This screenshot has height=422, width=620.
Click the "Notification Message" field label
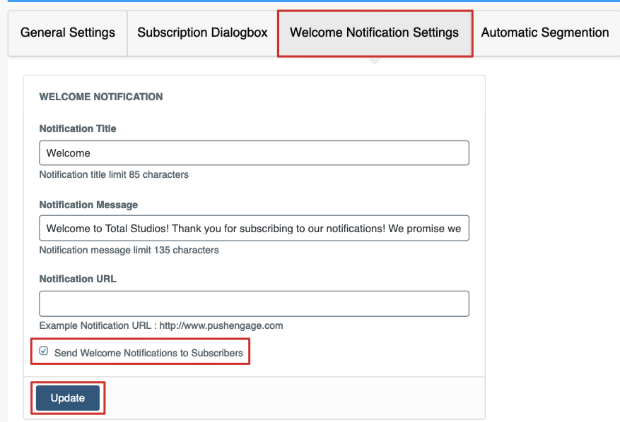point(89,204)
